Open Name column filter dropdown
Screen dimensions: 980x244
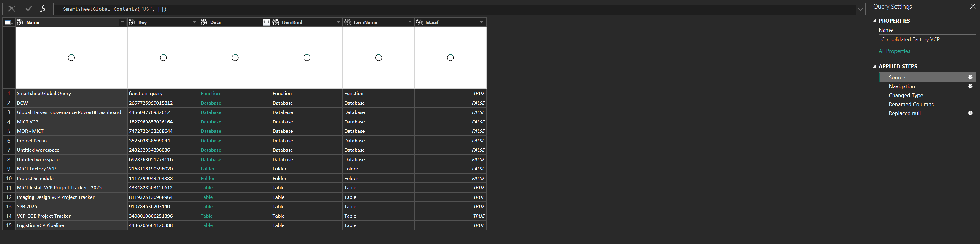tap(123, 22)
